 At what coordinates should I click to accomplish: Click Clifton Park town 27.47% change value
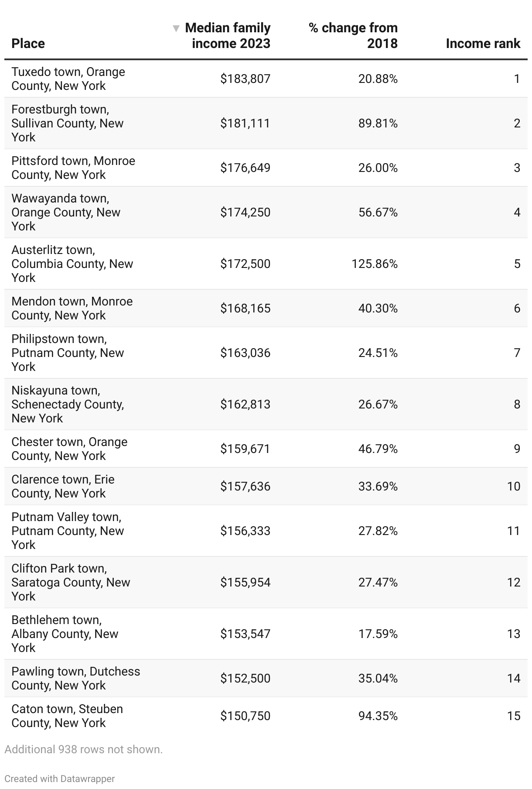point(378,583)
